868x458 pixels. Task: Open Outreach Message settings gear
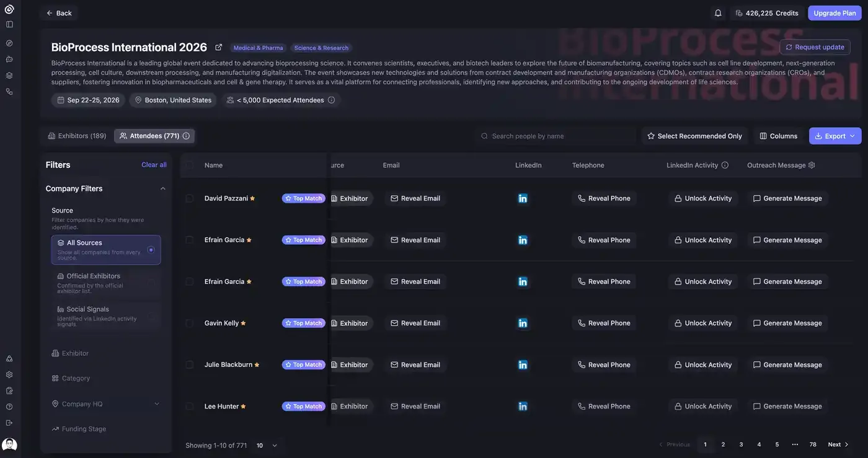[x=812, y=165]
